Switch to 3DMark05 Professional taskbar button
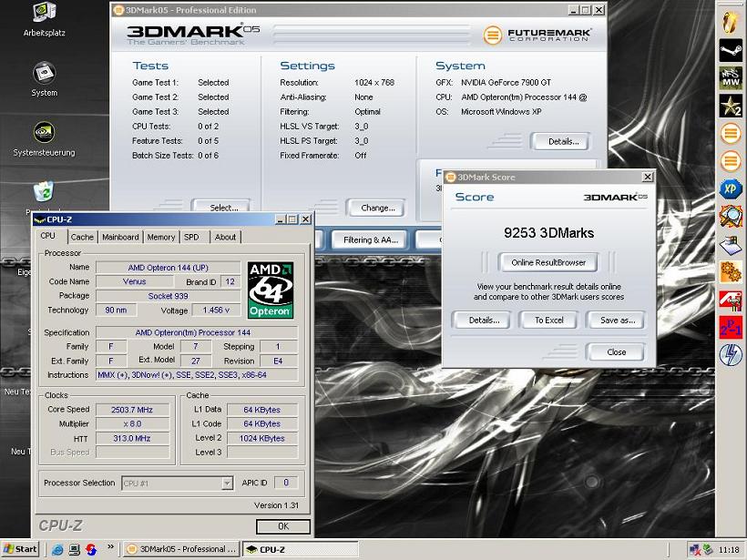This screenshot has width=747, height=560. 180,549
